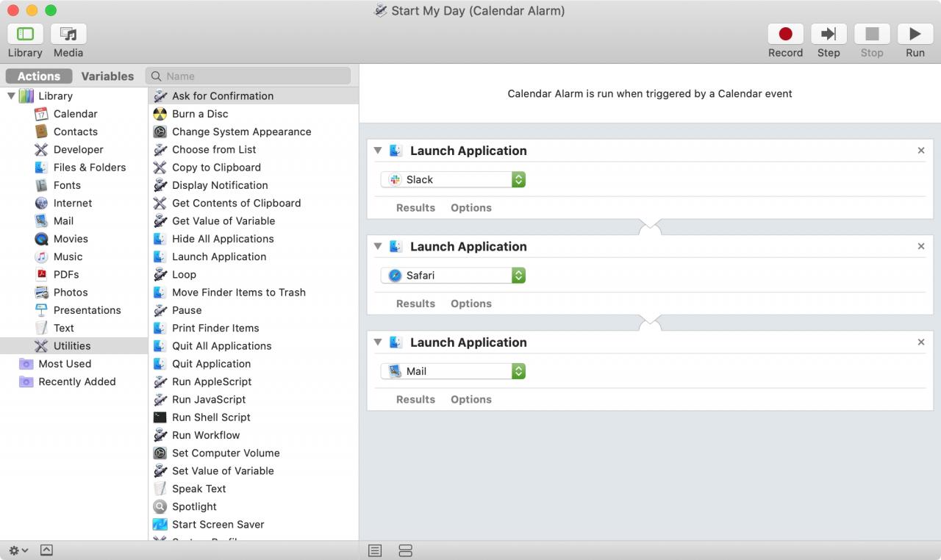Viewport: 941px width, 560px height.
Task: Choose the Movies category
Action: (x=74, y=239)
